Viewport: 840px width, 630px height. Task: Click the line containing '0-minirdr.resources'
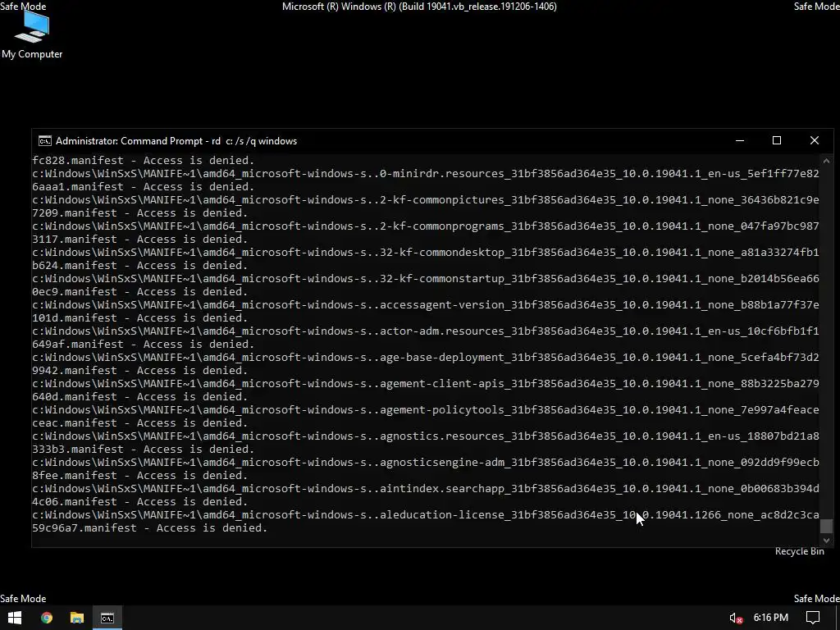point(426,174)
